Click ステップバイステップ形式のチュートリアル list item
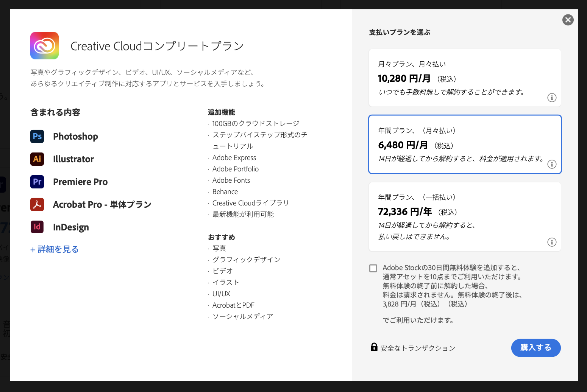 [260, 140]
